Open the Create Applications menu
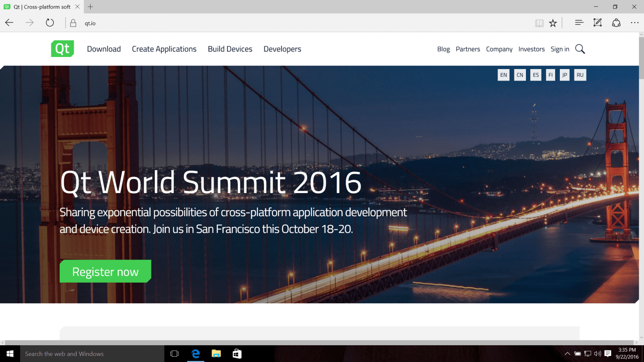Image resolution: width=644 pixels, height=362 pixels. pyautogui.click(x=164, y=49)
